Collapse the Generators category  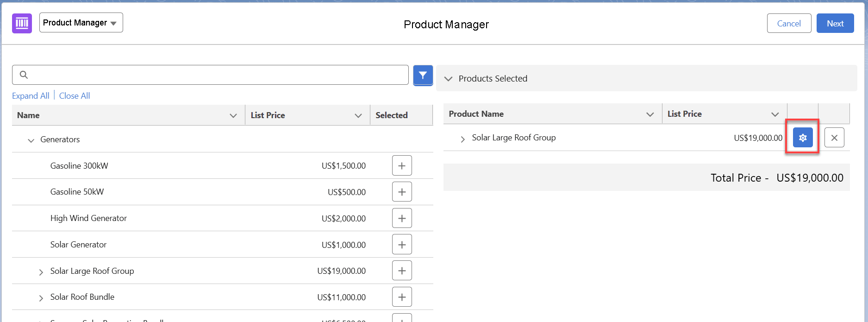click(31, 140)
